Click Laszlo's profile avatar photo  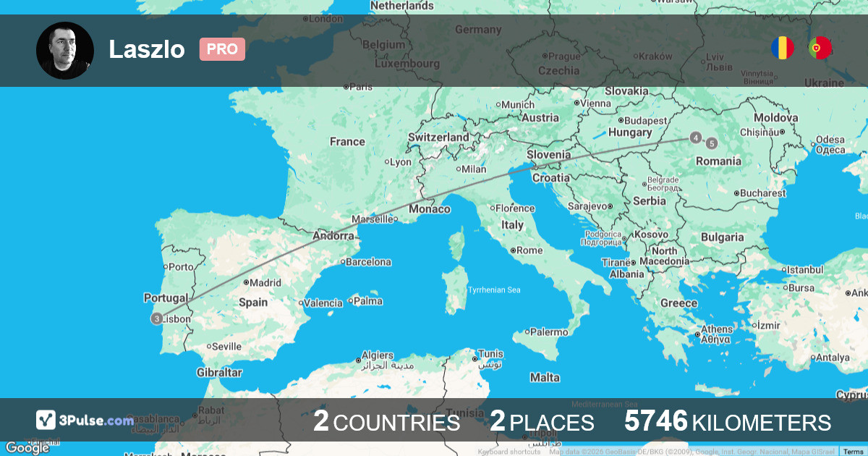65,51
